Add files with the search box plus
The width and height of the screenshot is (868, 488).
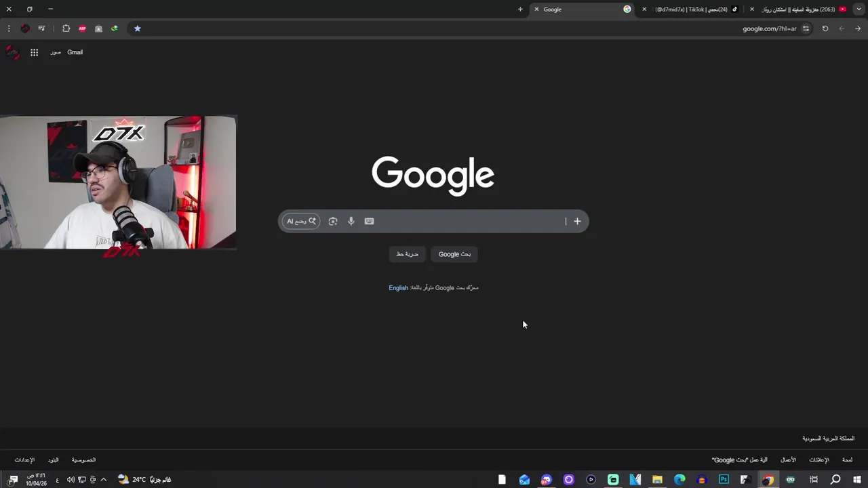(577, 221)
